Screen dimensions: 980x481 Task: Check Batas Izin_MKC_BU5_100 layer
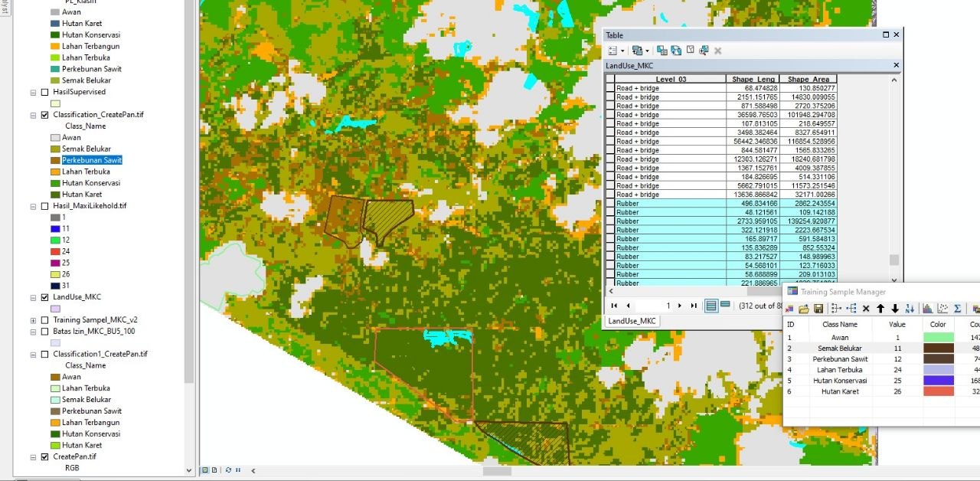point(44,332)
